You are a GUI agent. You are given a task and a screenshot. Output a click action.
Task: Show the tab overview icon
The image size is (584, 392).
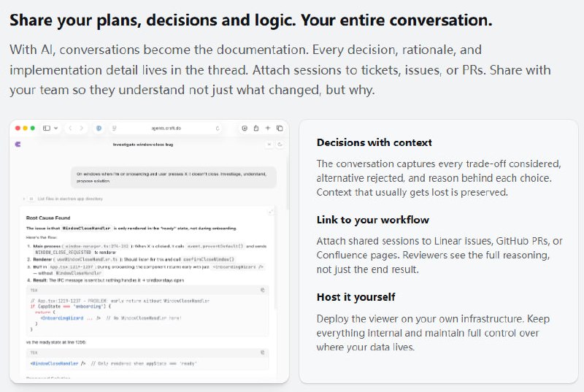(280, 128)
